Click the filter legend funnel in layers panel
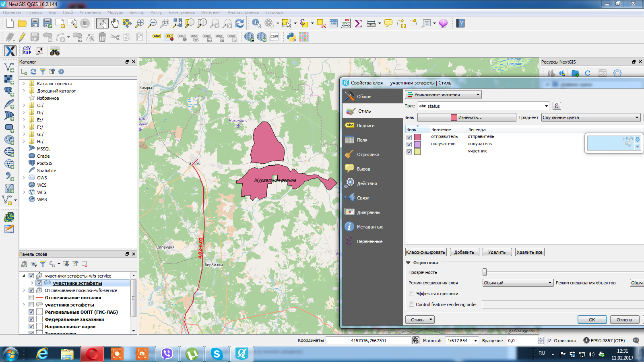The width and height of the screenshot is (644, 362). point(43,264)
